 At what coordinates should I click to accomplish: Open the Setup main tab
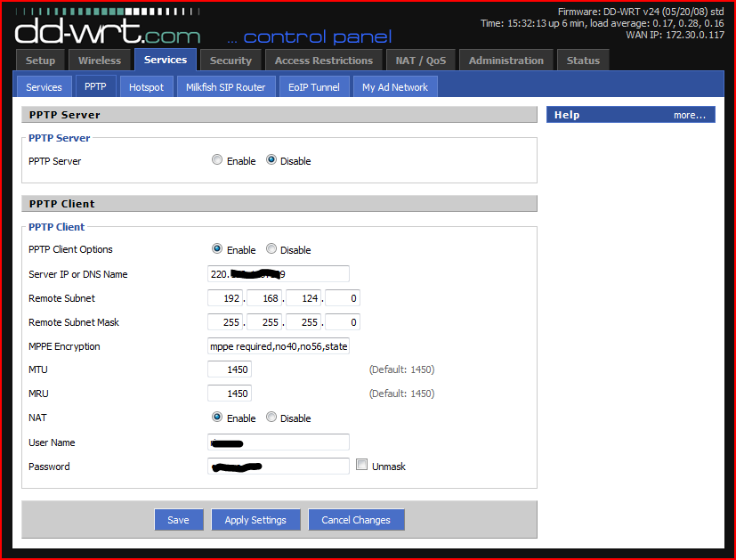(x=40, y=61)
